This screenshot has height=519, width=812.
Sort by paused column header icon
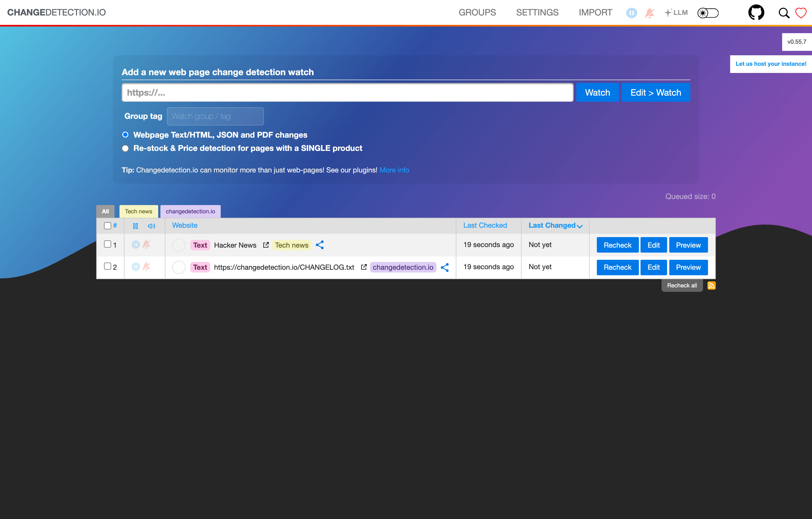click(136, 226)
